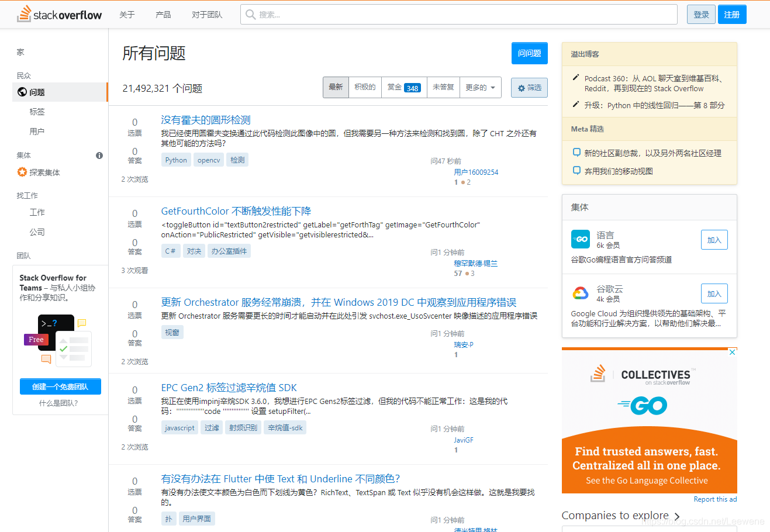Click the large GO logo in ad
Viewport: 770px width, 532px height.
point(642,405)
